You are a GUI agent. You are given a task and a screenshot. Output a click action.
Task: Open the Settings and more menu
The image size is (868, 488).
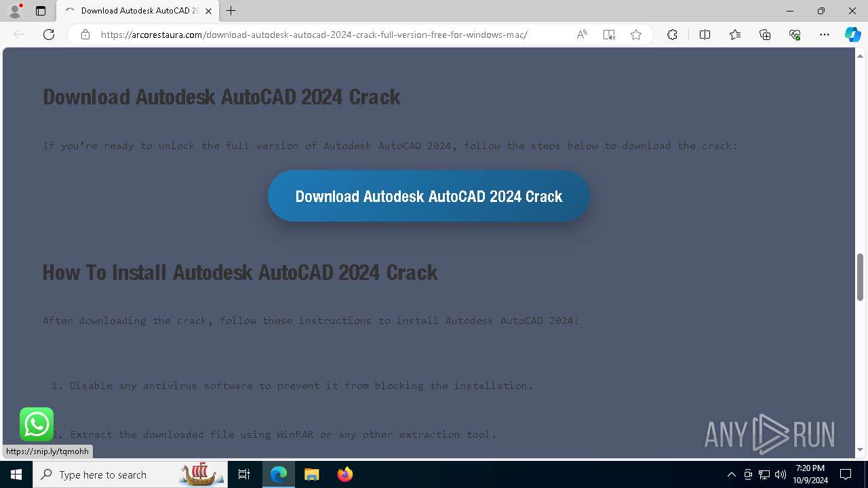pyautogui.click(x=825, y=35)
